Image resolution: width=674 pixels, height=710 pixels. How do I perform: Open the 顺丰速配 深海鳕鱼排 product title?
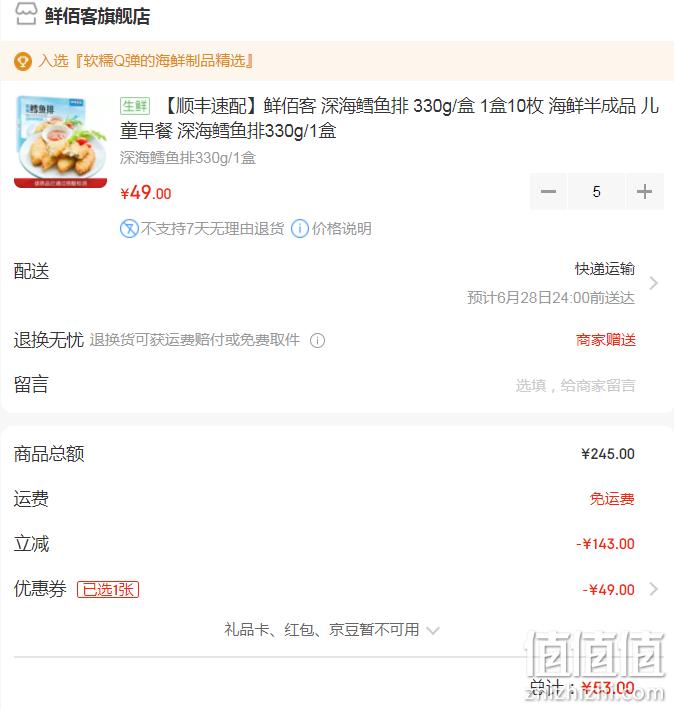point(389,119)
